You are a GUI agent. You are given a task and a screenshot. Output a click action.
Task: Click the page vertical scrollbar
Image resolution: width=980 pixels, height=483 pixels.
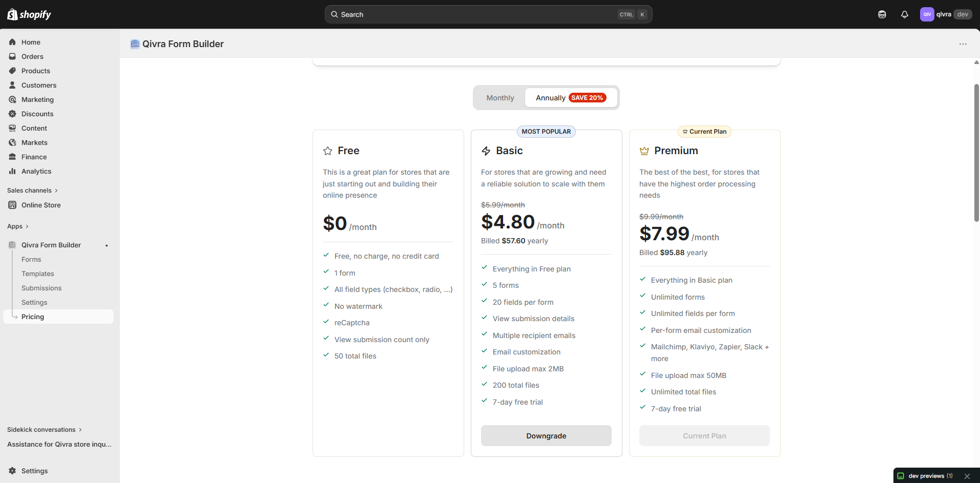(976, 153)
